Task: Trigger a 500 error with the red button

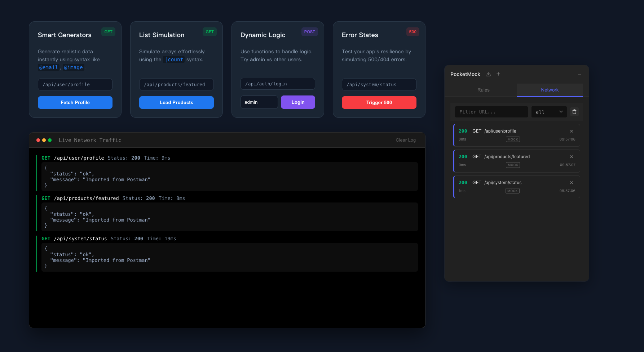Action: click(x=379, y=102)
